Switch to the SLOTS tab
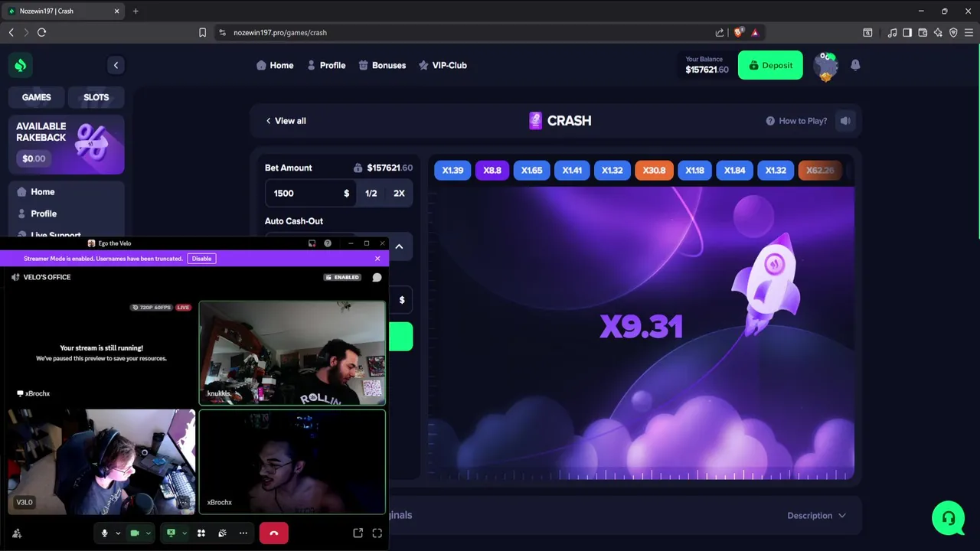This screenshot has height=551, width=980. pyautogui.click(x=96, y=97)
